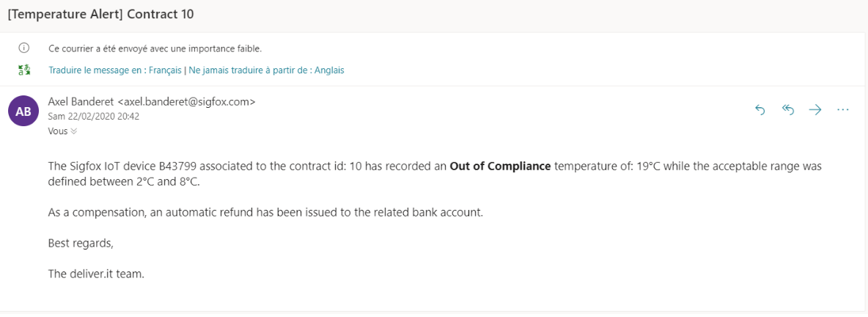Click the importance faible notice text
This screenshot has height=317, width=868.
155,48
